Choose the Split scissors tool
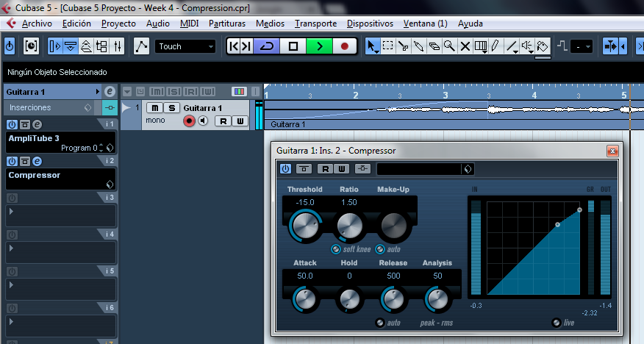 404,46
